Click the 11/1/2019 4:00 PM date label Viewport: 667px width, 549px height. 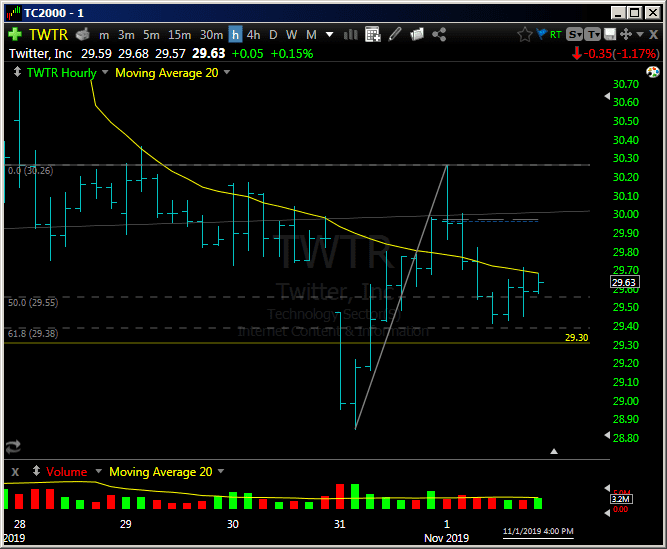click(x=538, y=532)
